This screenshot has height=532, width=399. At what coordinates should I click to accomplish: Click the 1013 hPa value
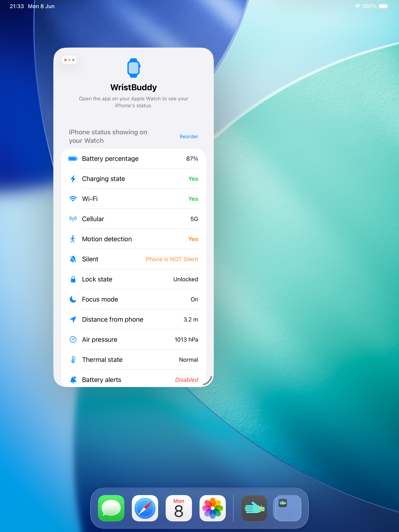click(x=186, y=339)
